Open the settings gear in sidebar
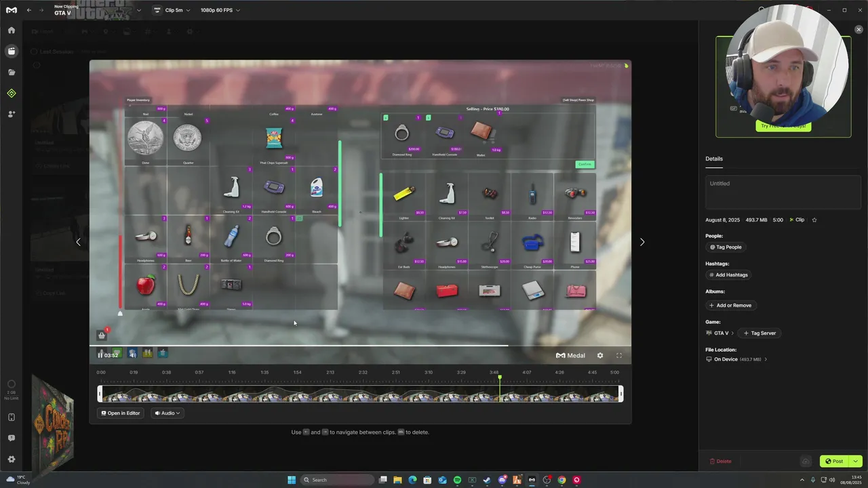 [11, 460]
